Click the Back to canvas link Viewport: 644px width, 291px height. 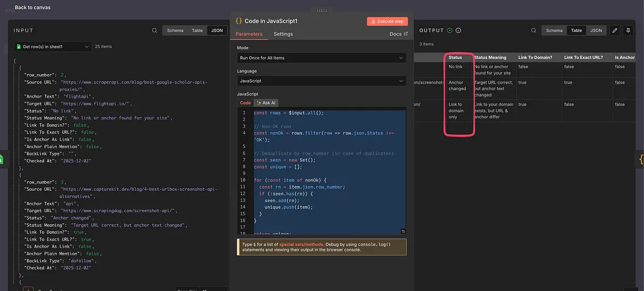32,8
